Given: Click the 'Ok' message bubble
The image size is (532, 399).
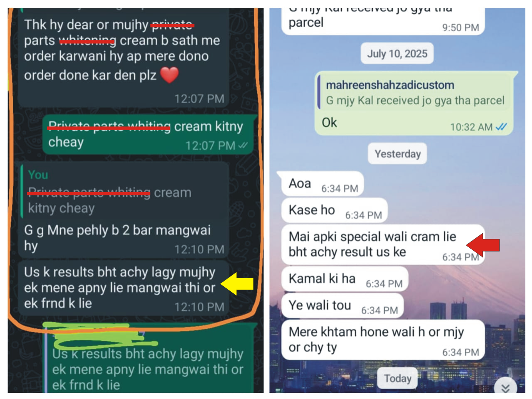Looking at the screenshot, I should click(414, 103).
